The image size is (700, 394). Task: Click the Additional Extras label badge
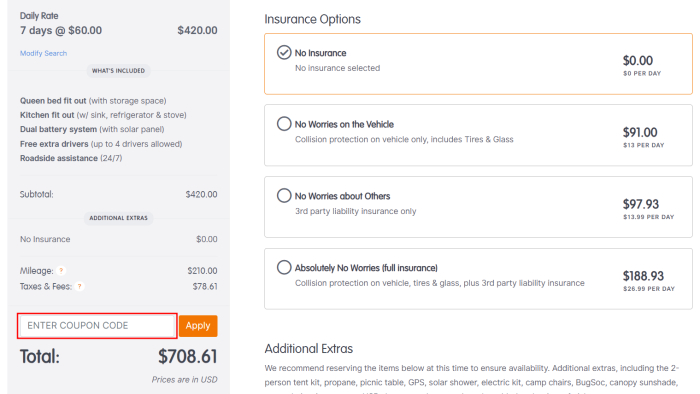pyautogui.click(x=118, y=218)
